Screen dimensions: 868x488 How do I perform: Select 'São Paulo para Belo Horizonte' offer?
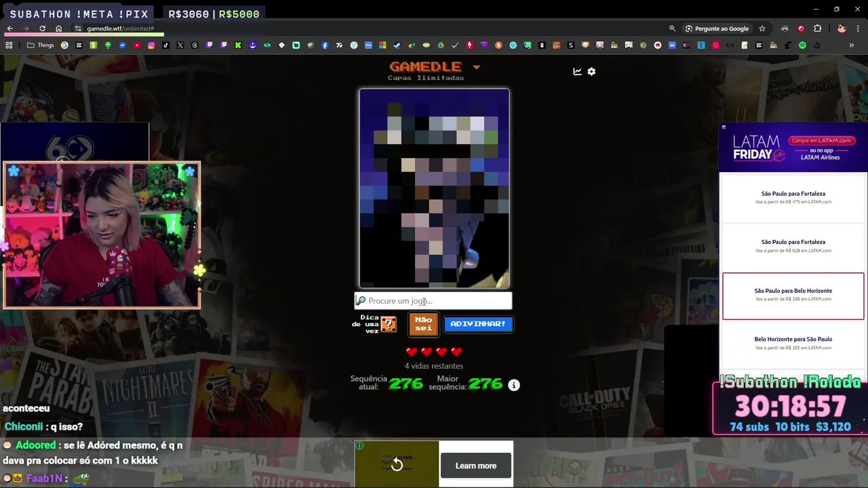[x=793, y=295]
